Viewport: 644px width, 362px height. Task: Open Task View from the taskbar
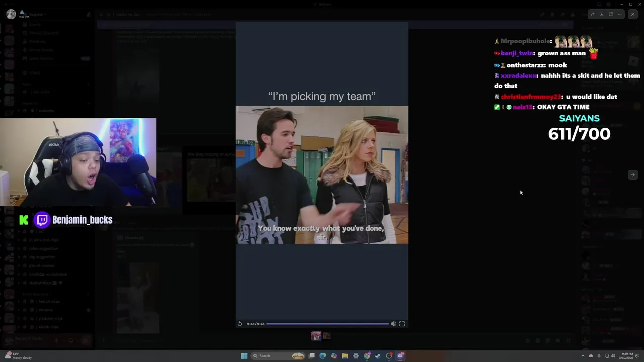[312, 356]
